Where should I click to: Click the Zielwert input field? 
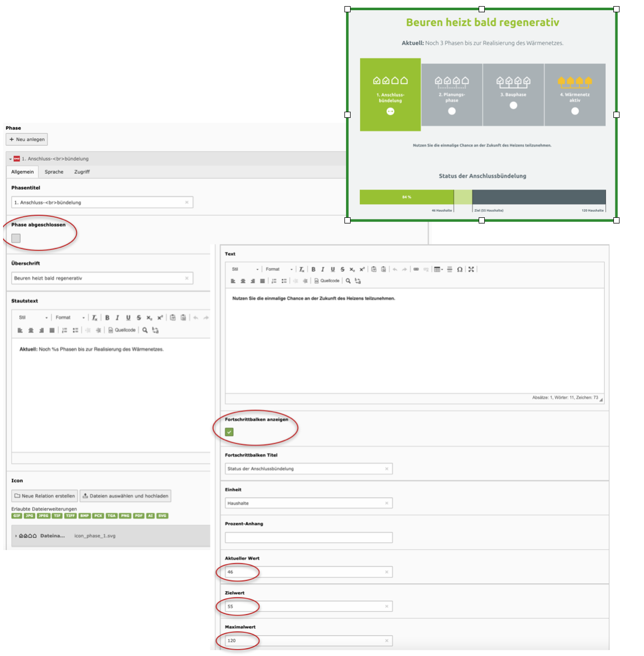click(306, 607)
